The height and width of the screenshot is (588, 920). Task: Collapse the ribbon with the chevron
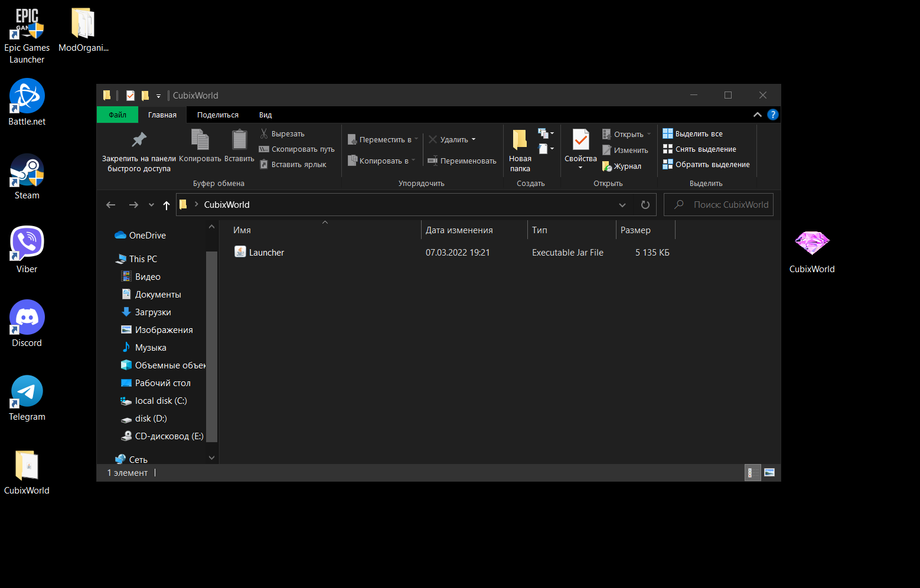tap(757, 115)
